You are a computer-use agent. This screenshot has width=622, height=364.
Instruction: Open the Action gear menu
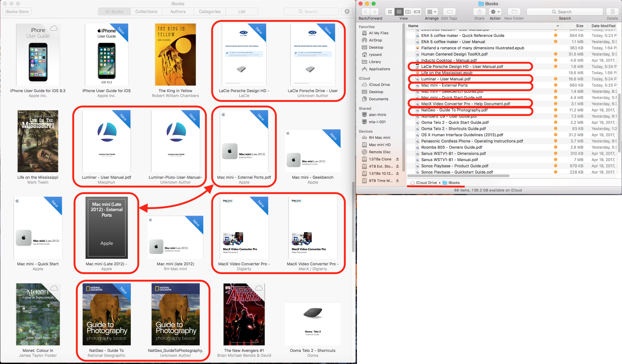[x=495, y=12]
